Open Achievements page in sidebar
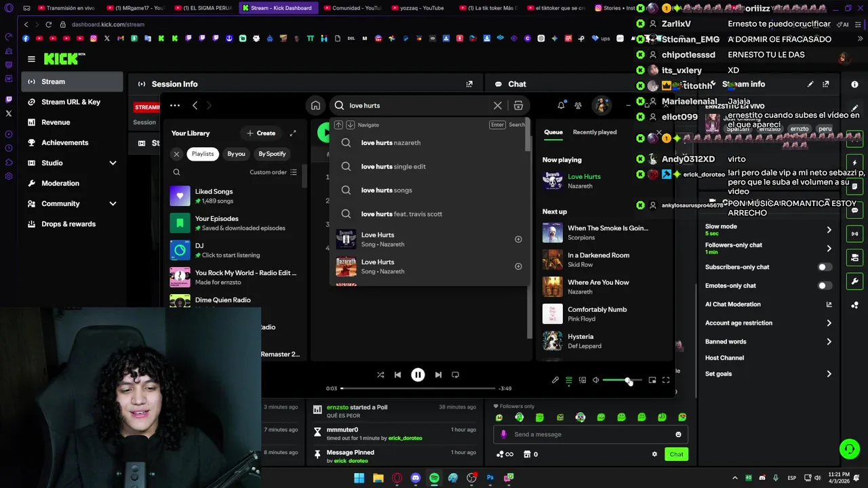 (x=73, y=142)
